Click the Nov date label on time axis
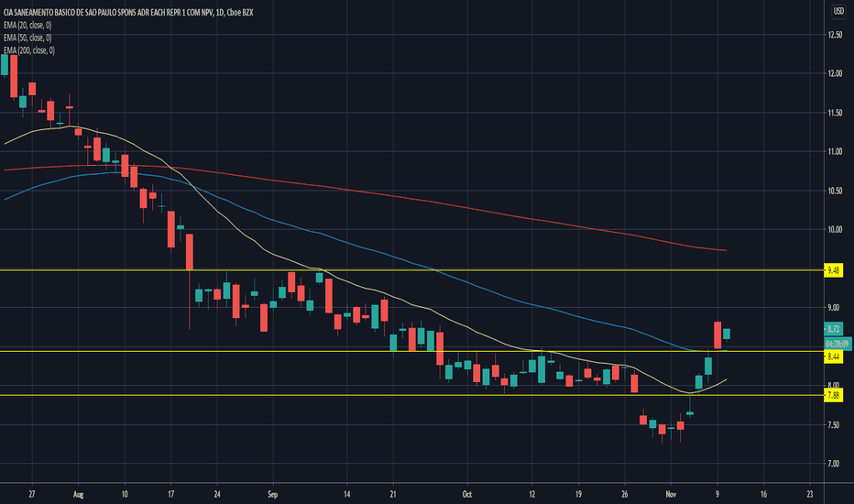The width and height of the screenshot is (854, 504). click(671, 494)
